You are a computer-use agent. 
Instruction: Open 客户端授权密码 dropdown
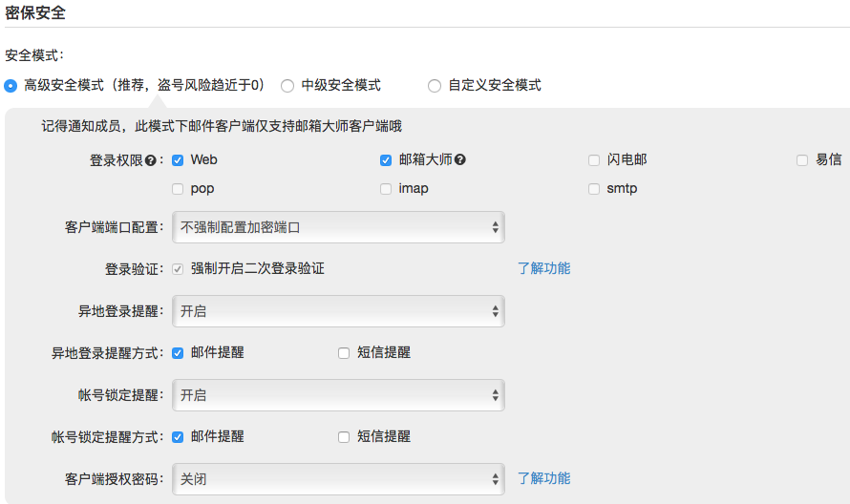[x=338, y=479]
